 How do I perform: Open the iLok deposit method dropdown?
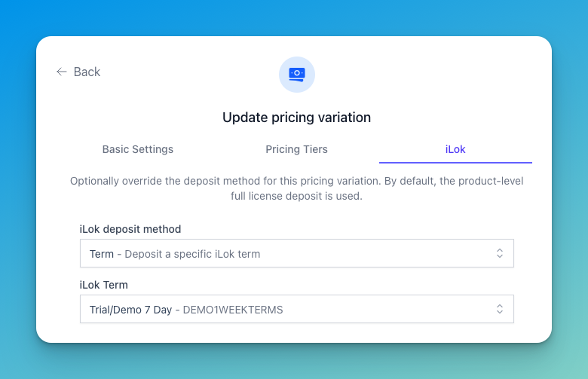(x=296, y=253)
